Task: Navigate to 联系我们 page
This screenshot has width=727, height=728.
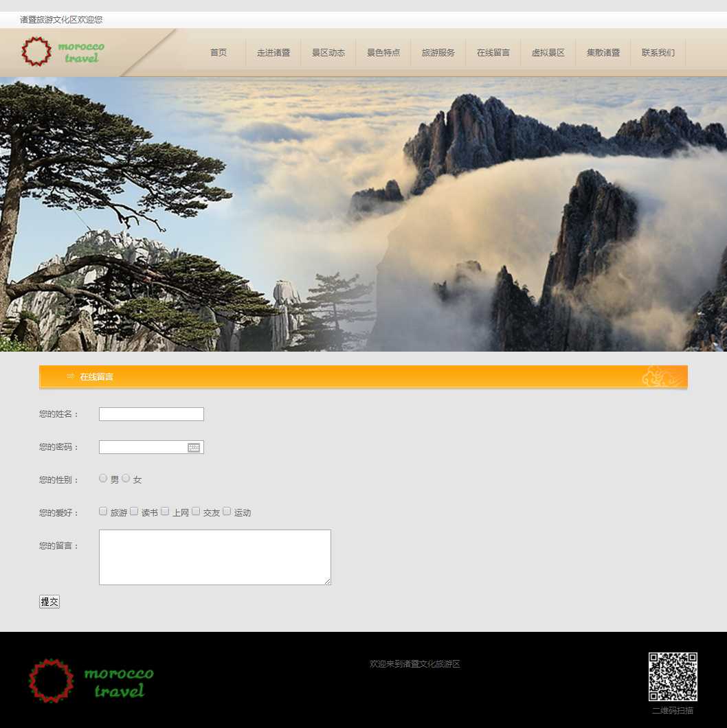Action: coord(658,53)
